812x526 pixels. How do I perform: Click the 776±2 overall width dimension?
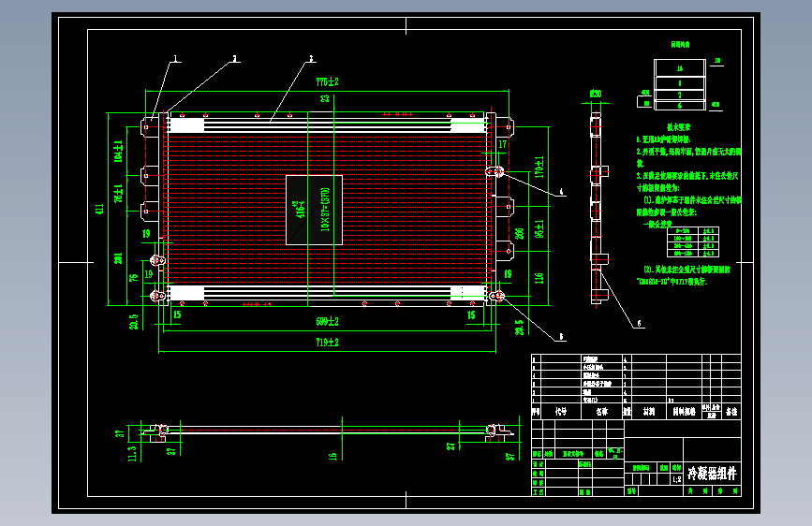click(327, 81)
